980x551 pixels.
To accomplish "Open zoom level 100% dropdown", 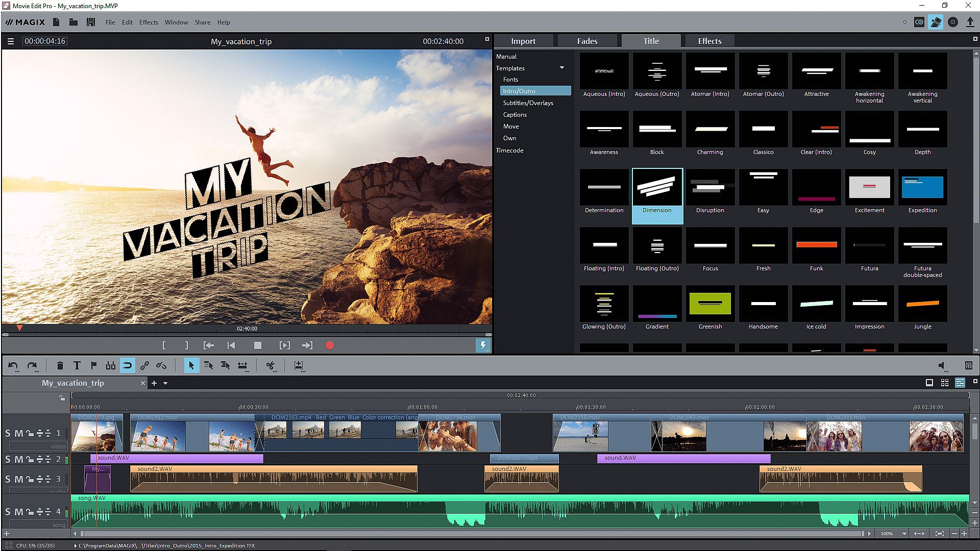I will [904, 534].
